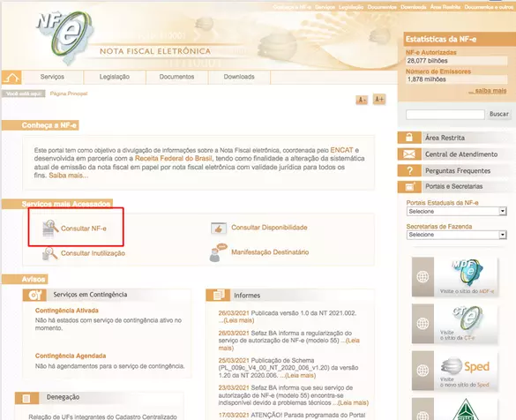Image resolution: width=516 pixels, height=420 pixels.
Task: Decrease font size with A- button
Action: pos(362,100)
